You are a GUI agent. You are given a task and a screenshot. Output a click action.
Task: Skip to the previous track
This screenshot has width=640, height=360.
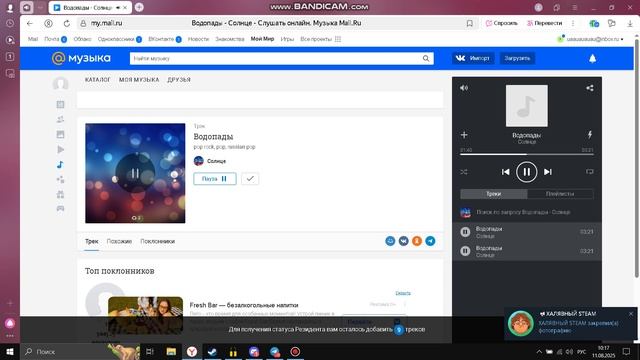[x=505, y=172]
